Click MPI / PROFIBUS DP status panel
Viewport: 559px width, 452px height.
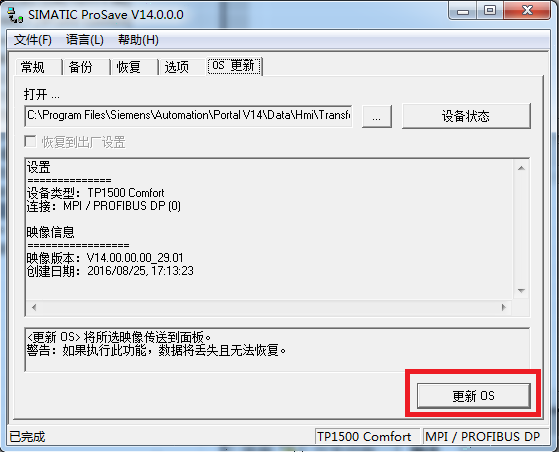(485, 437)
